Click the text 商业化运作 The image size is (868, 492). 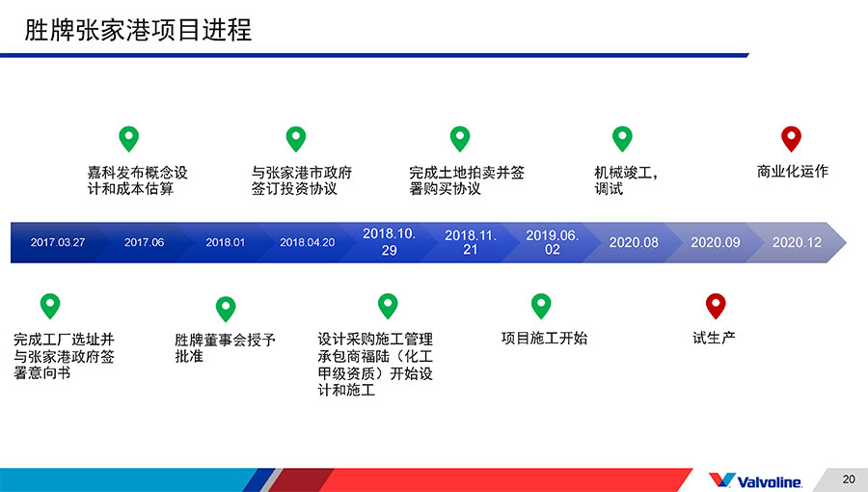(792, 172)
